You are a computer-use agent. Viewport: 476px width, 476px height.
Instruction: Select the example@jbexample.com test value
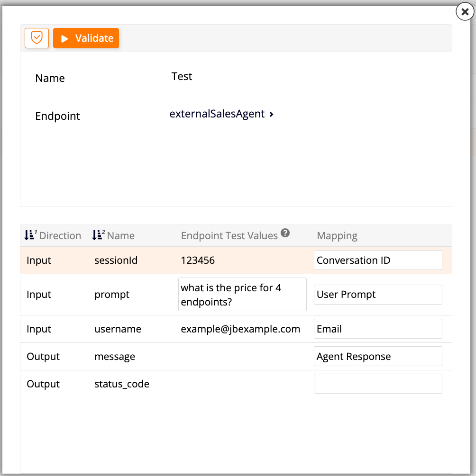(x=240, y=329)
